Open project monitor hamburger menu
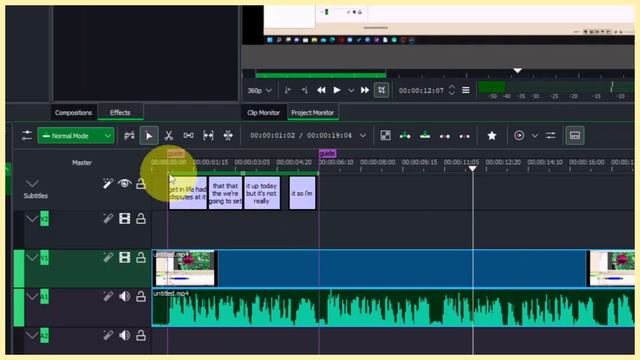 tap(466, 90)
